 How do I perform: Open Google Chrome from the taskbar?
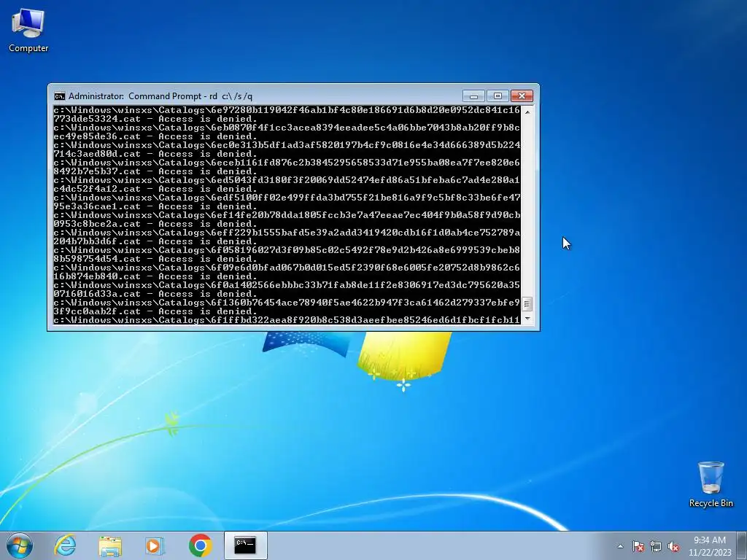(200, 545)
